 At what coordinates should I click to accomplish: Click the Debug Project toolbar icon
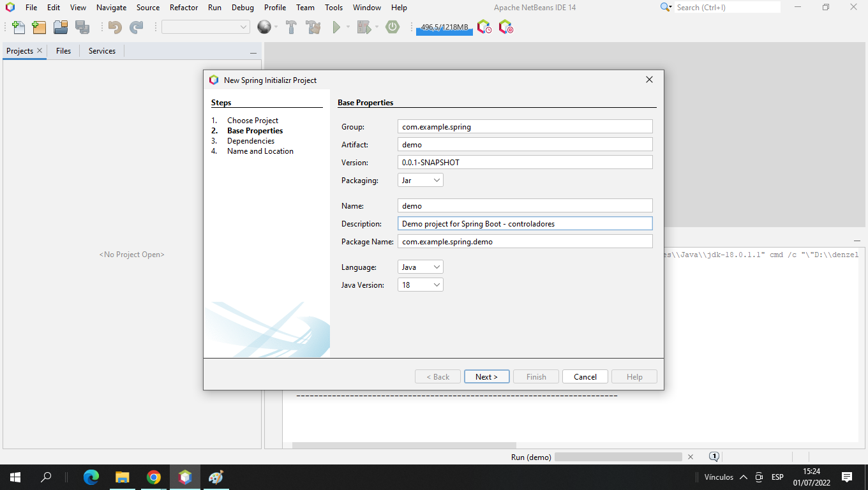pos(364,27)
